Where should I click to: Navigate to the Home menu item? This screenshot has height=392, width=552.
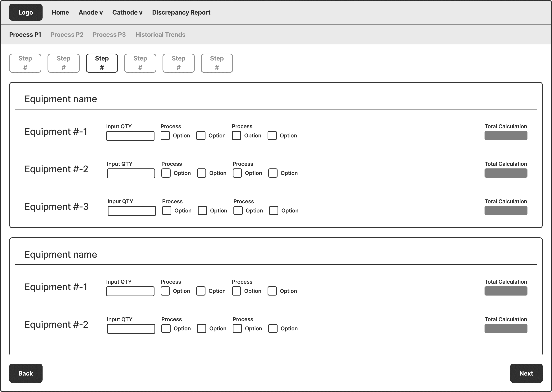pyautogui.click(x=60, y=12)
